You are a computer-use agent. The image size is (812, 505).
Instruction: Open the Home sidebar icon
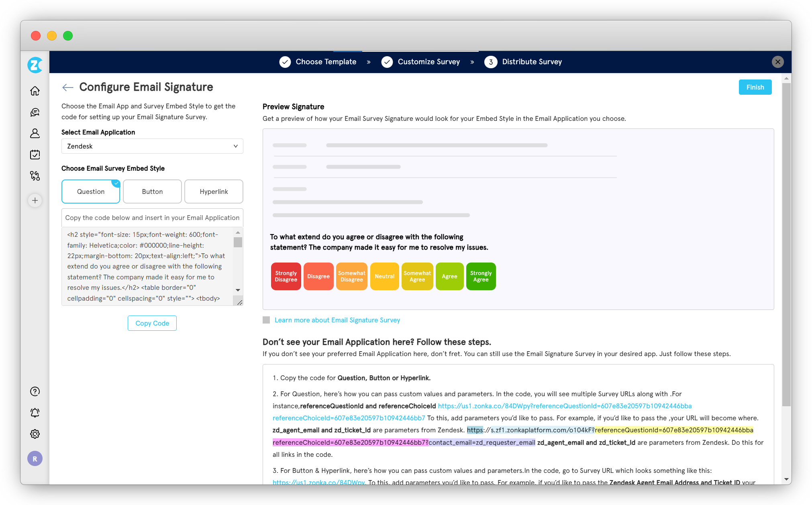pyautogui.click(x=35, y=91)
